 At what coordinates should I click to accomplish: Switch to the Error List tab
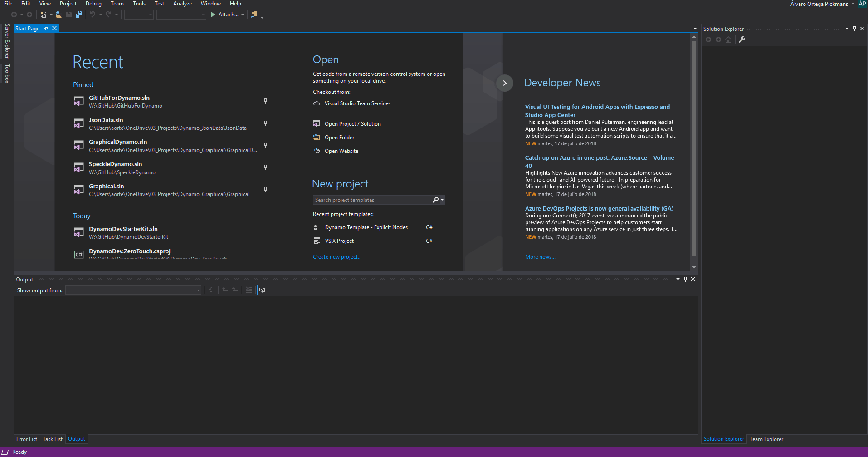pos(27,439)
